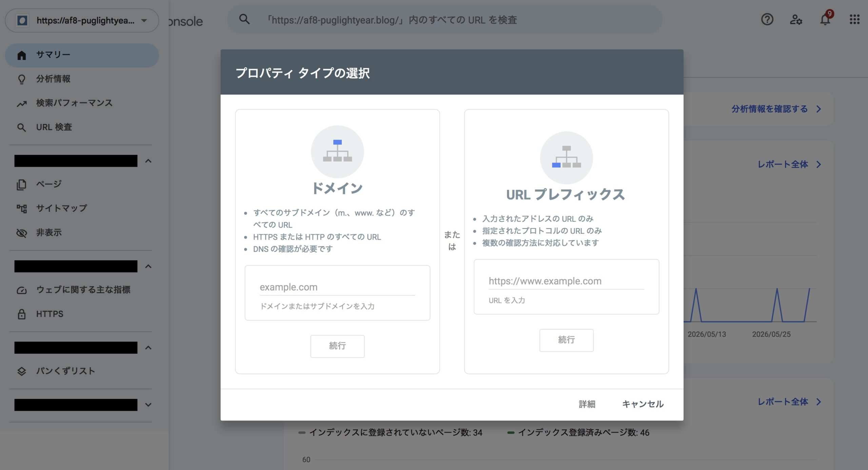The width and height of the screenshot is (868, 470).
Task: Click the ドメイン card heading
Action: [337, 188]
